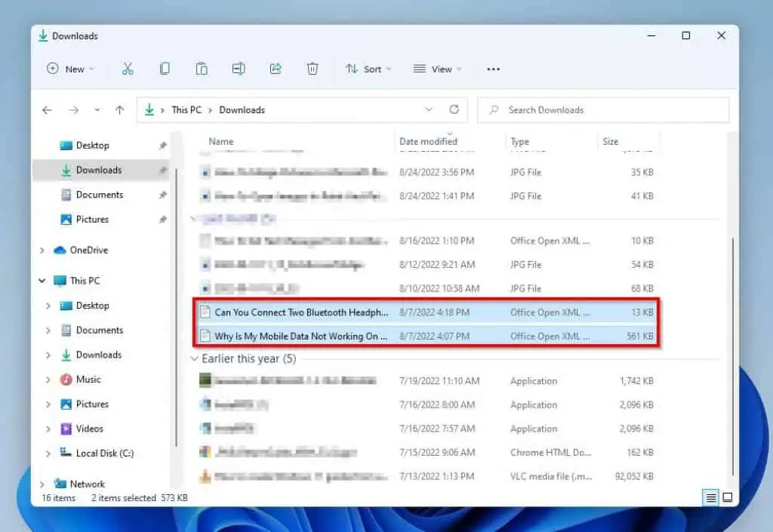Open the pinned Desktop folder in Quick access
This screenshot has height=532, width=773.
(x=101, y=146)
